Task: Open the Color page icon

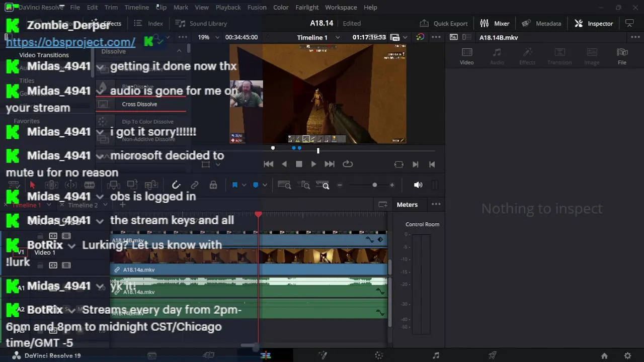Action: click(x=379, y=355)
